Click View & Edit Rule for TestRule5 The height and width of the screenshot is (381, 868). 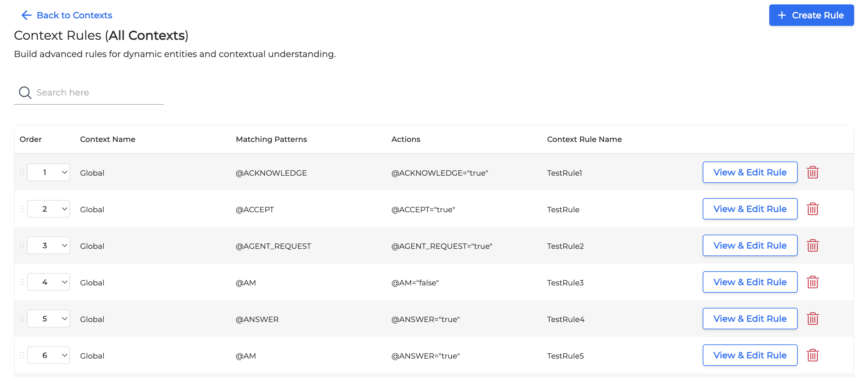click(750, 355)
